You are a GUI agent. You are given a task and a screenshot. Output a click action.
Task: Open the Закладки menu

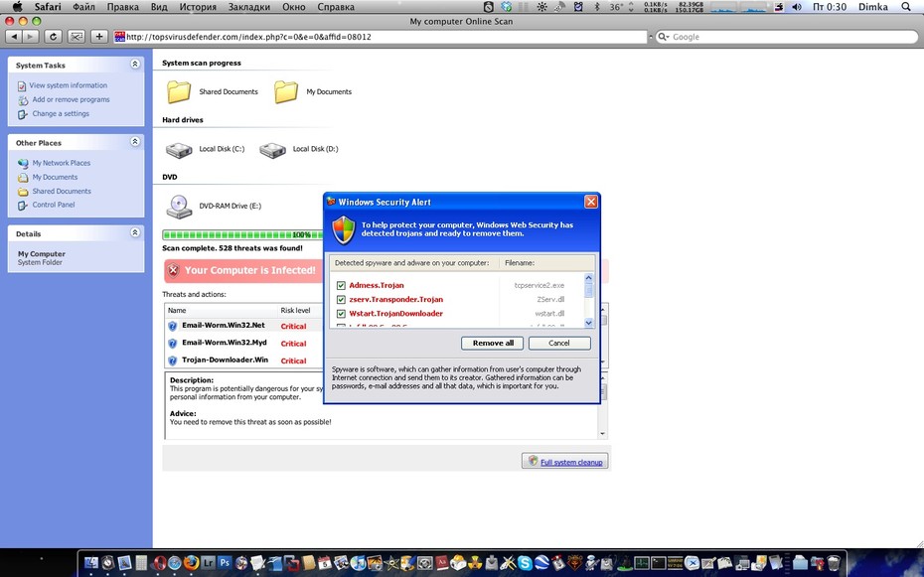[248, 7]
